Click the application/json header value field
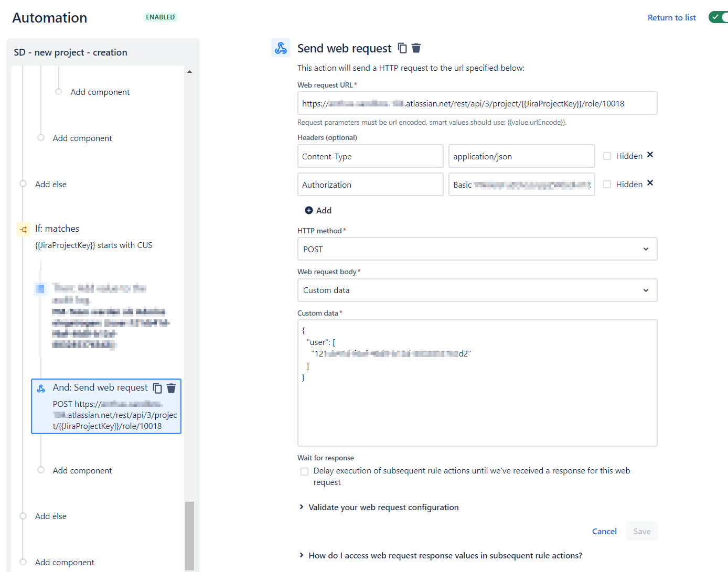The image size is (728, 572). [521, 156]
